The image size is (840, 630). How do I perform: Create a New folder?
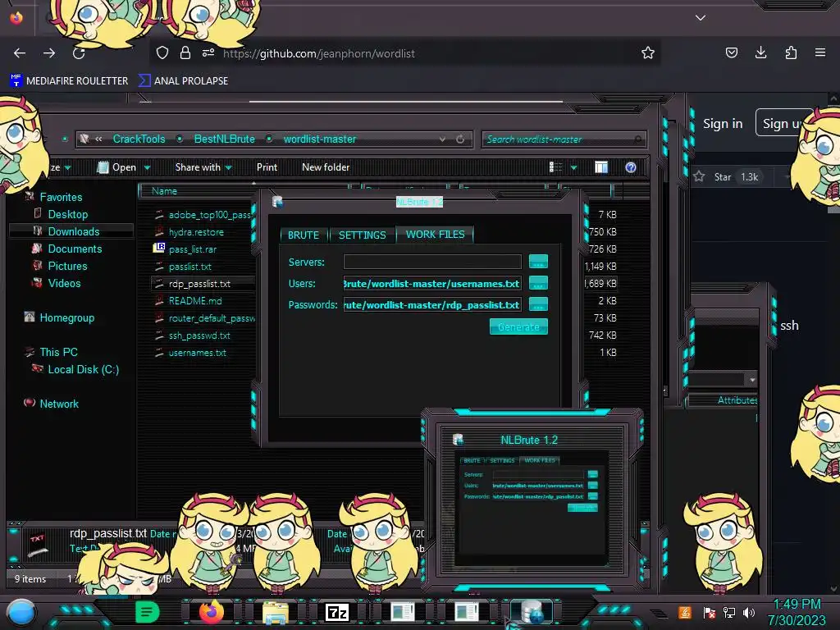326,167
